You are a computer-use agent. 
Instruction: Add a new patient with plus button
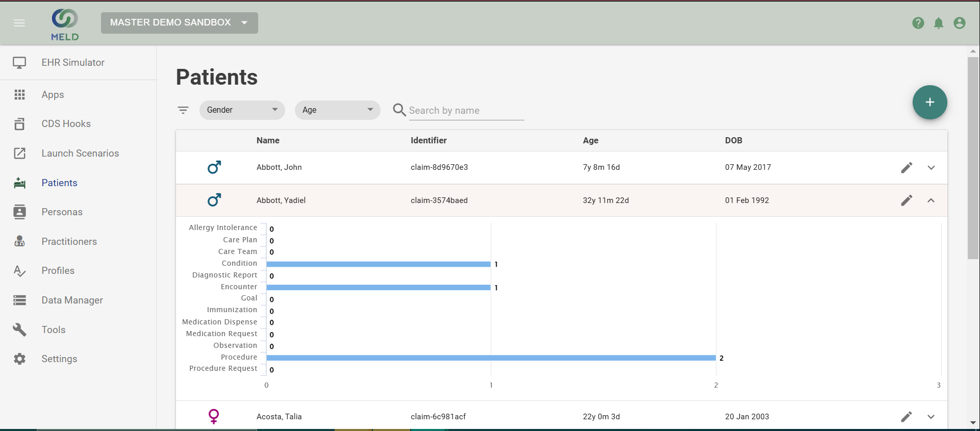tap(929, 103)
